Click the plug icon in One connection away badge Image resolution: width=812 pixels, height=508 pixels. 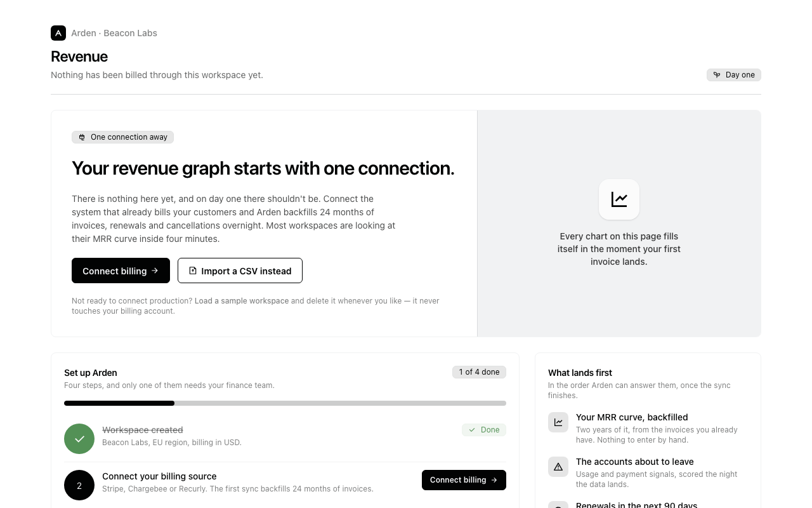[x=82, y=137]
